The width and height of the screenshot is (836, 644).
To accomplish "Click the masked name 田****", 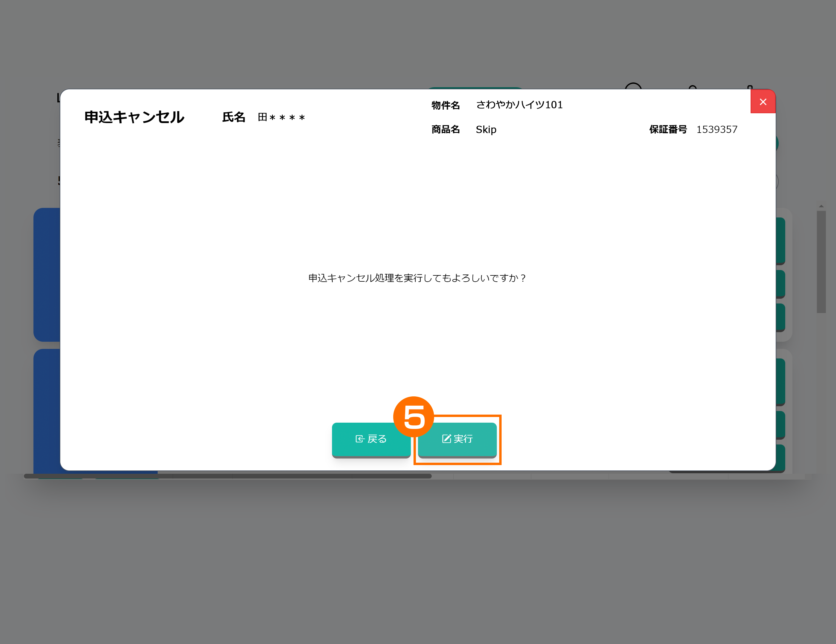I will coord(281,117).
